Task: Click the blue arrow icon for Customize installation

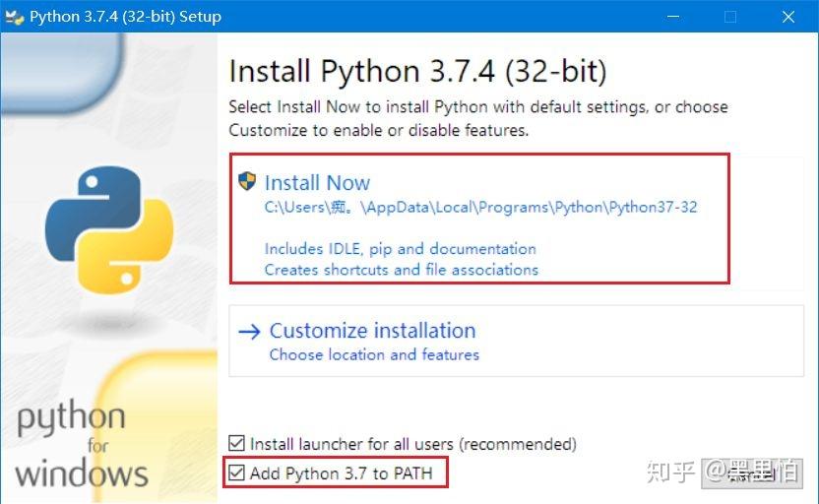Action: [249, 332]
